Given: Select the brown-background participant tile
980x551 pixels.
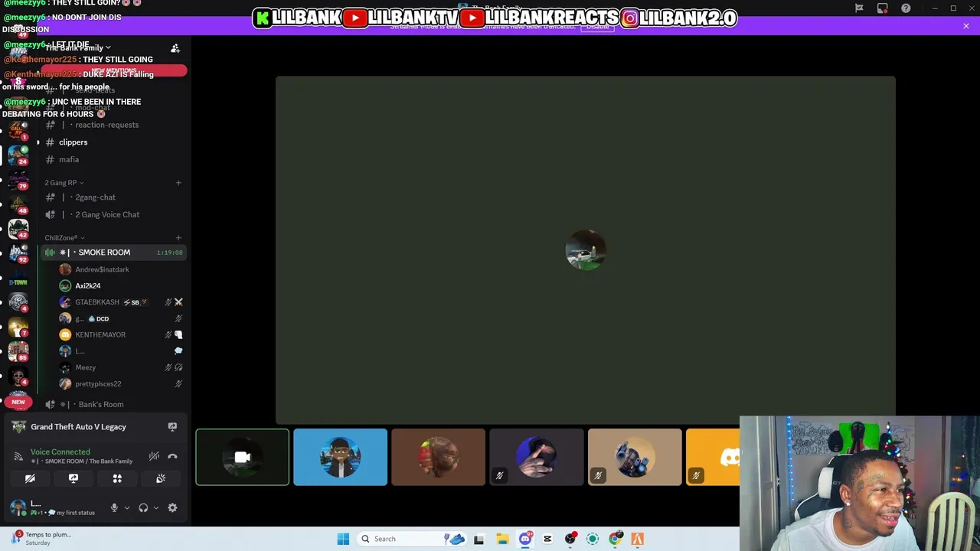Looking at the screenshot, I should [x=438, y=457].
